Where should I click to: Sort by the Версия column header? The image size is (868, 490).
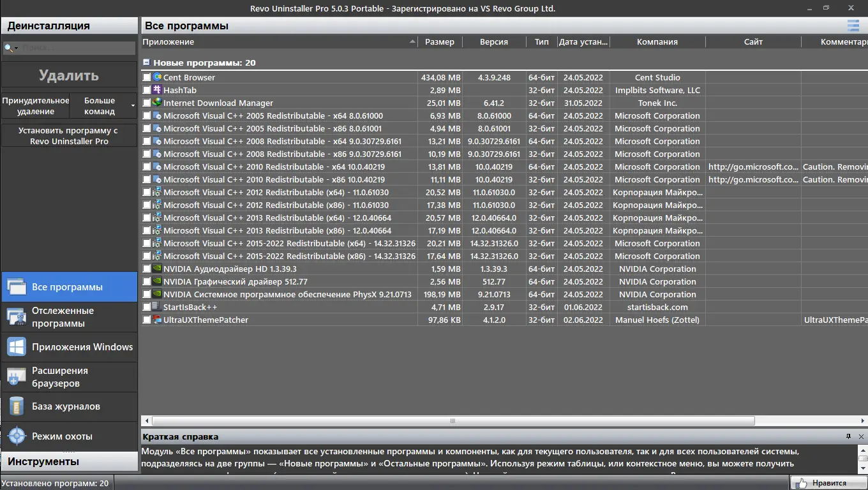[x=494, y=42]
